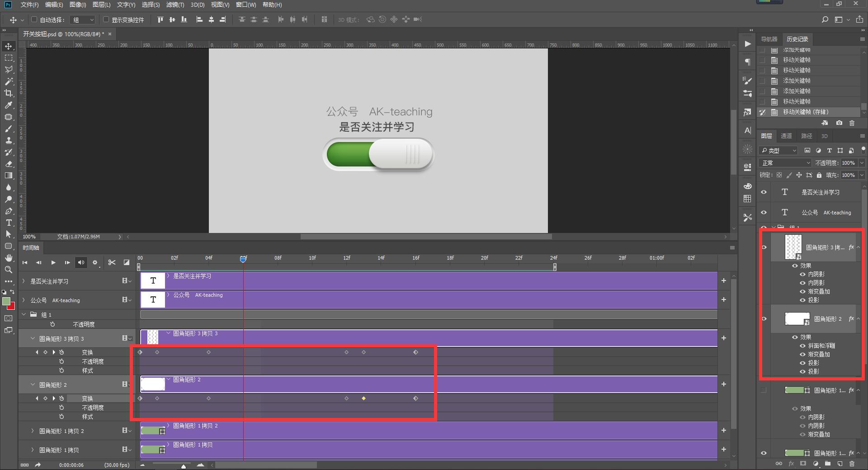The width and height of the screenshot is (868, 470).
Task: Switch to the 导航器 tab
Action: pyautogui.click(x=769, y=39)
